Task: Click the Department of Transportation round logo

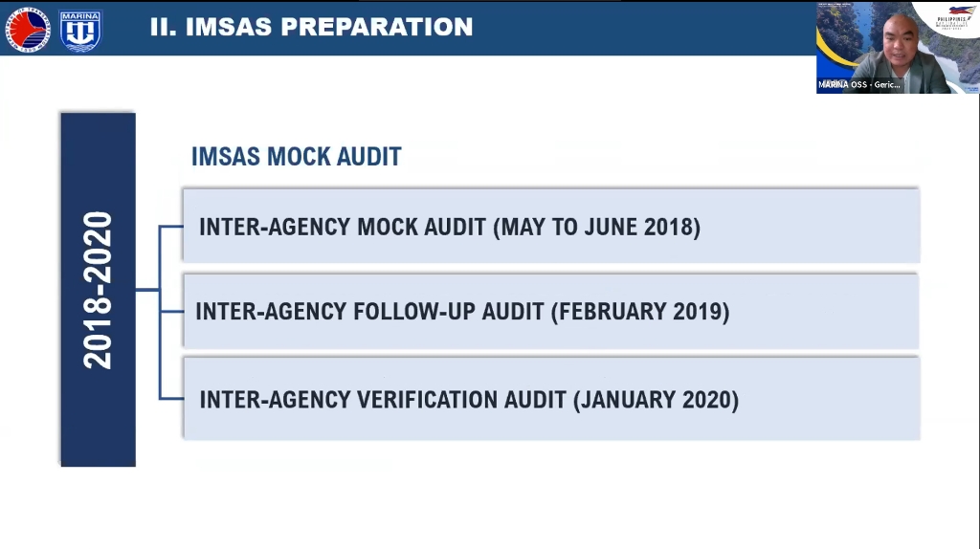Action: 27,30
